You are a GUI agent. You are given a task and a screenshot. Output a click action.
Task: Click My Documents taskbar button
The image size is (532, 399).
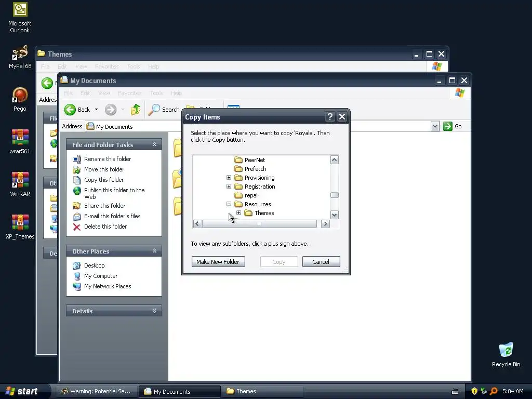point(179,391)
